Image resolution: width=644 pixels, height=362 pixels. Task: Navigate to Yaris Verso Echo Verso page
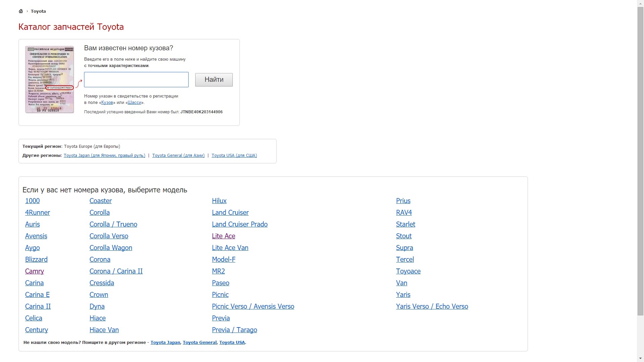point(432,306)
